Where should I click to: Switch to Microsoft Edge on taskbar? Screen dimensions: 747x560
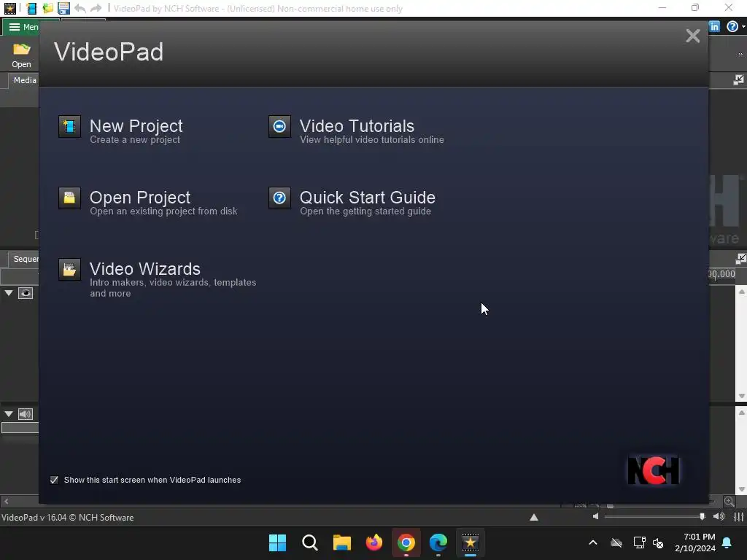point(438,542)
